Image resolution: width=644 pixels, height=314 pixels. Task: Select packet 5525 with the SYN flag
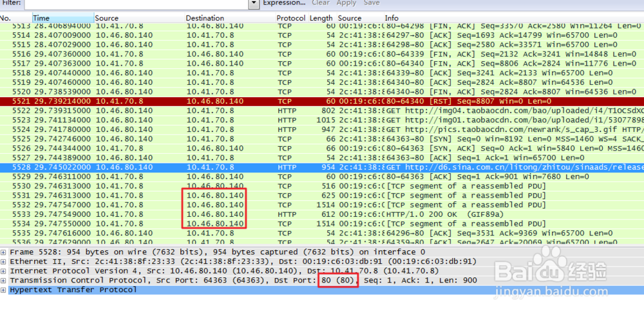coord(322,139)
